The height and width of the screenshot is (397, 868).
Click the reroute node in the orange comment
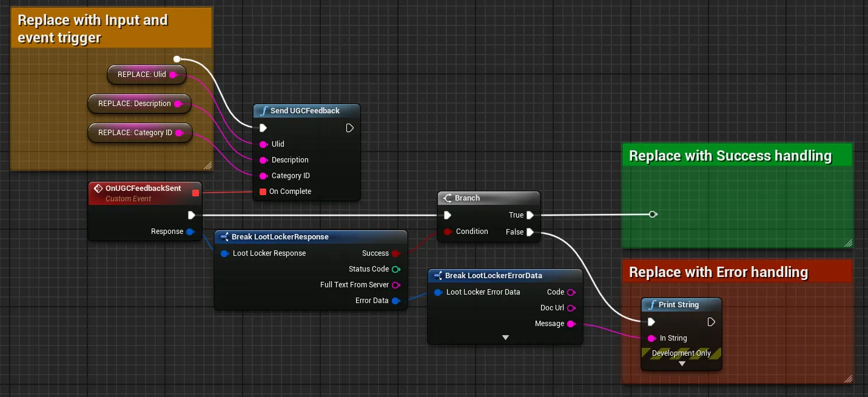(x=177, y=59)
